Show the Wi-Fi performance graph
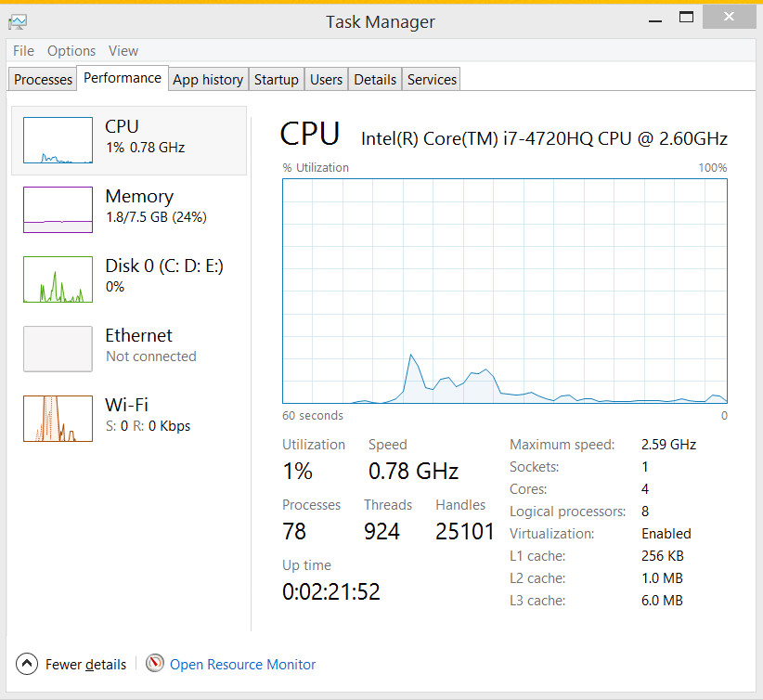 coord(58,419)
